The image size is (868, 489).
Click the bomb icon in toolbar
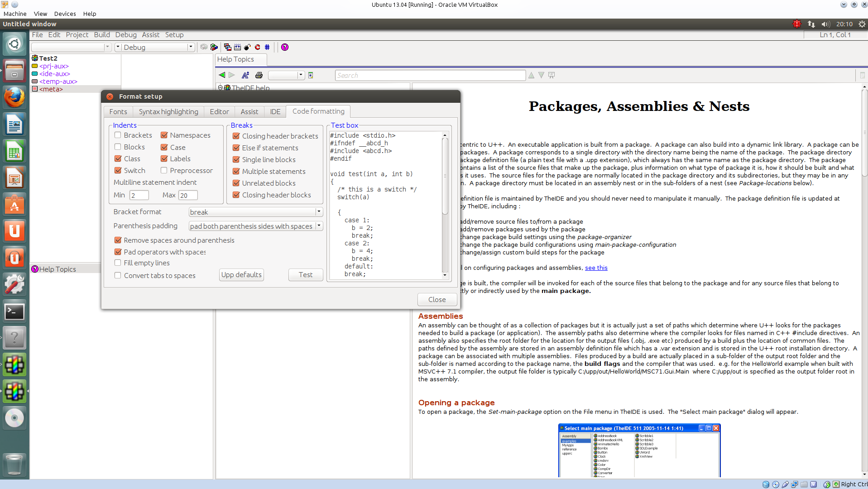click(247, 47)
